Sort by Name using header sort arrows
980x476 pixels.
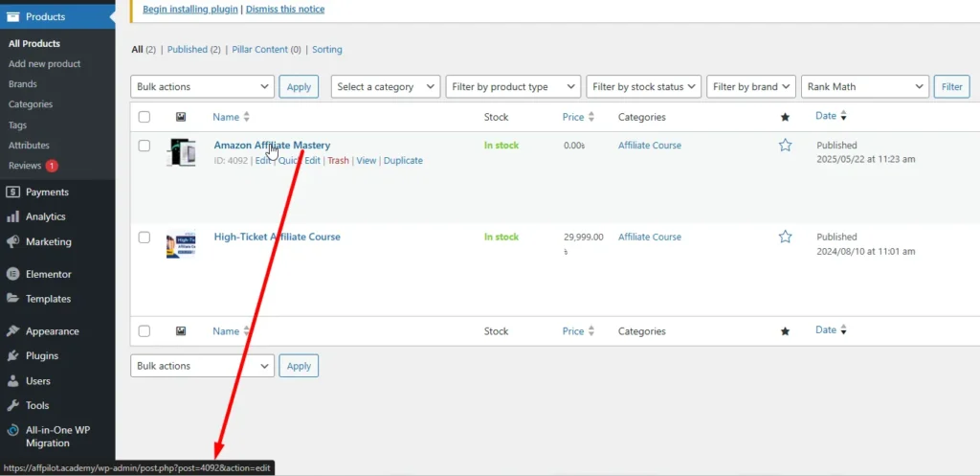[x=246, y=117]
